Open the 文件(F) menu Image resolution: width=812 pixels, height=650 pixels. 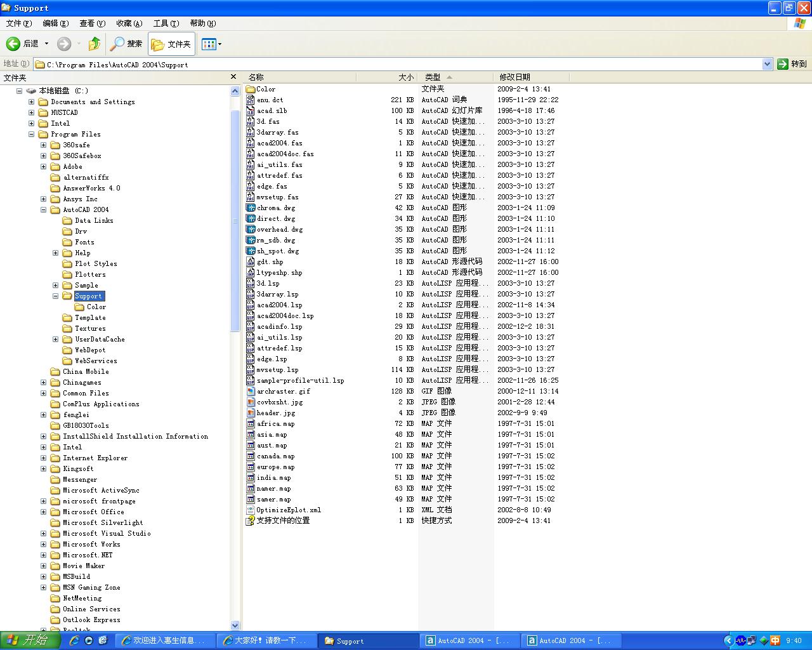pyautogui.click(x=18, y=23)
